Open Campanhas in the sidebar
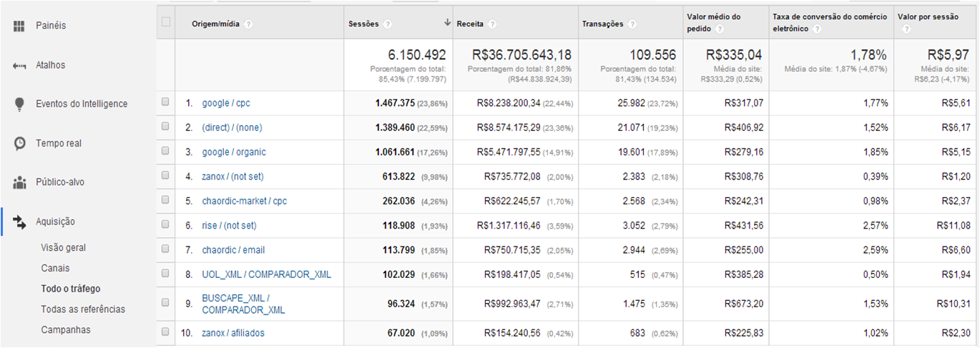Screen dimensions: 980x348 [x=66, y=330]
